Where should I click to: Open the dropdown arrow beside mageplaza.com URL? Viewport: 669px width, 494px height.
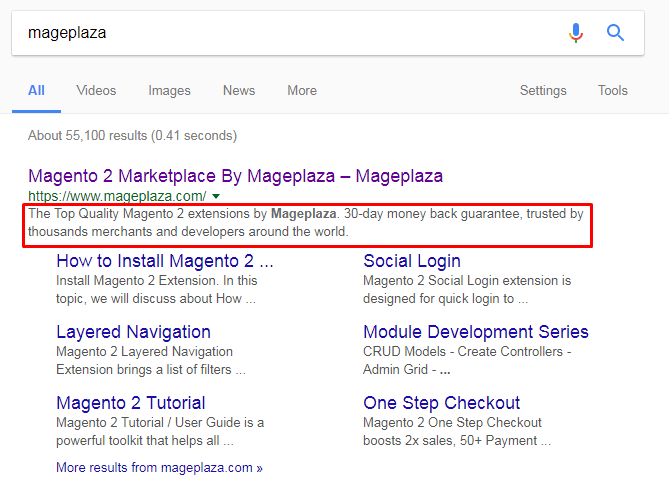[x=216, y=196]
